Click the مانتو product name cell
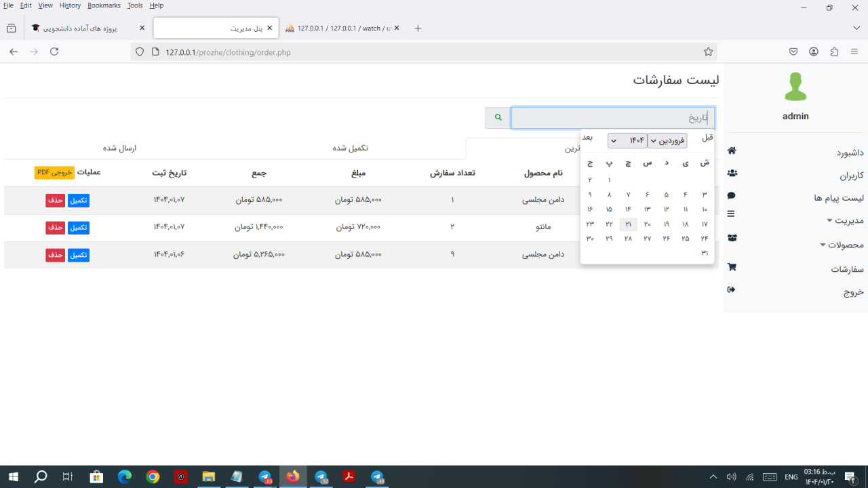 pos(543,228)
